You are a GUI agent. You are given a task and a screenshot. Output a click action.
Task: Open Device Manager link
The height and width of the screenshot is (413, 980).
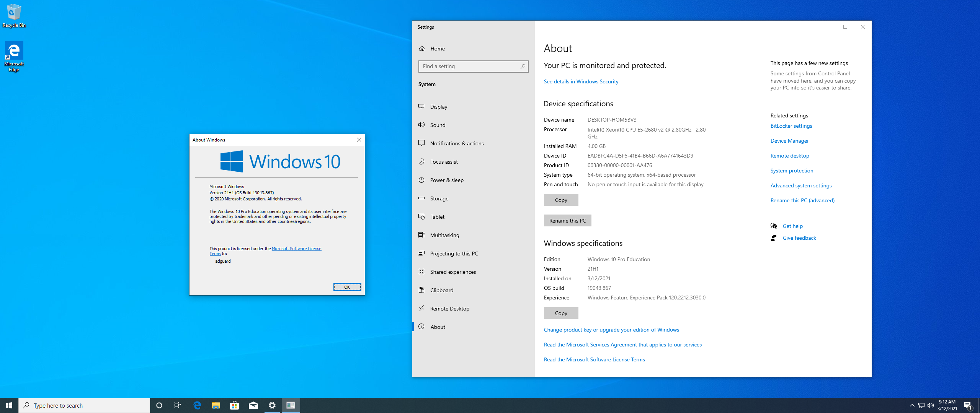pos(789,141)
